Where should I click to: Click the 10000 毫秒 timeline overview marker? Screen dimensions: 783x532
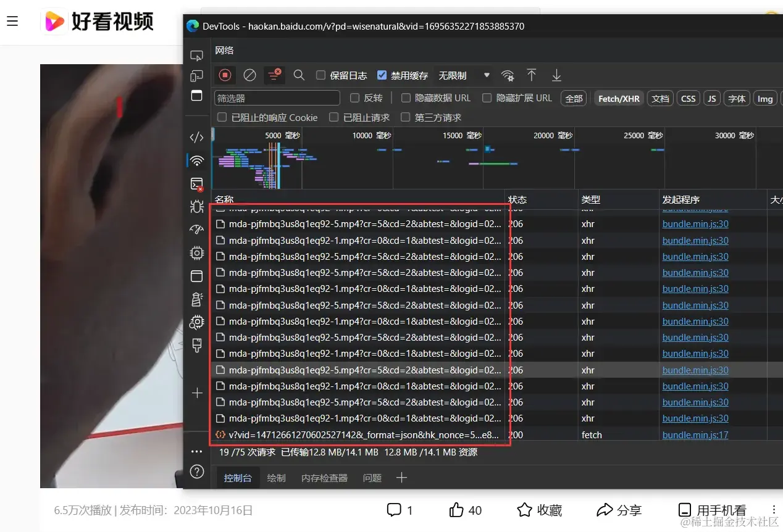pyautogui.click(x=372, y=135)
